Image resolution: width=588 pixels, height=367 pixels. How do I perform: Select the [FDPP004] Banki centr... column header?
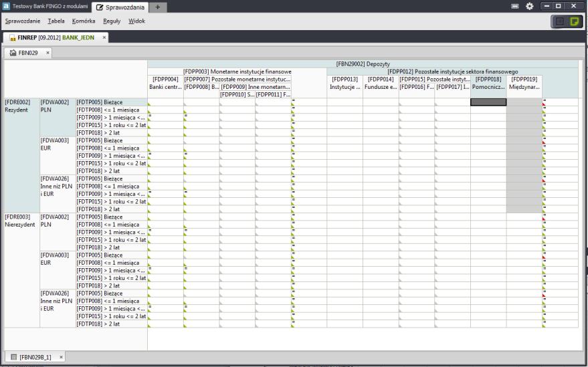(165, 83)
